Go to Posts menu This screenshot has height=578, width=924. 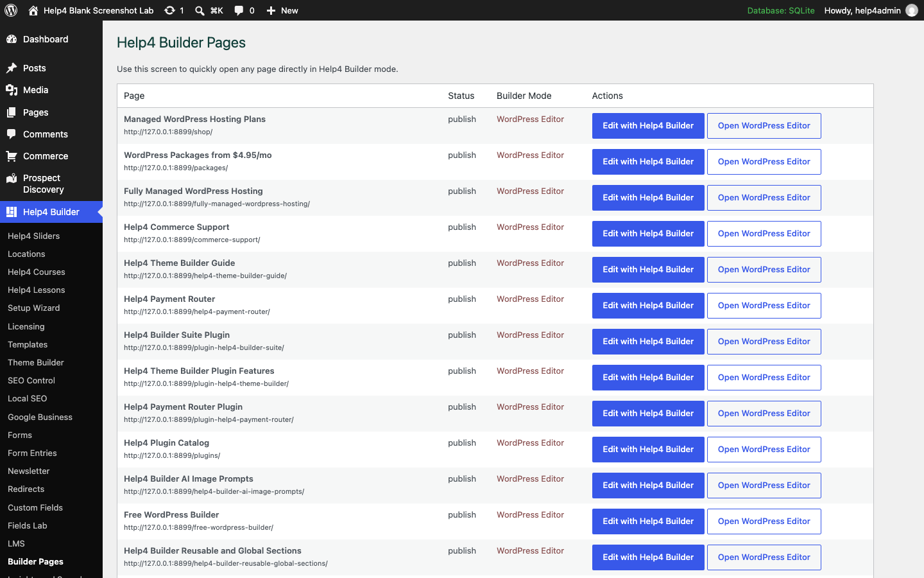tap(51, 68)
